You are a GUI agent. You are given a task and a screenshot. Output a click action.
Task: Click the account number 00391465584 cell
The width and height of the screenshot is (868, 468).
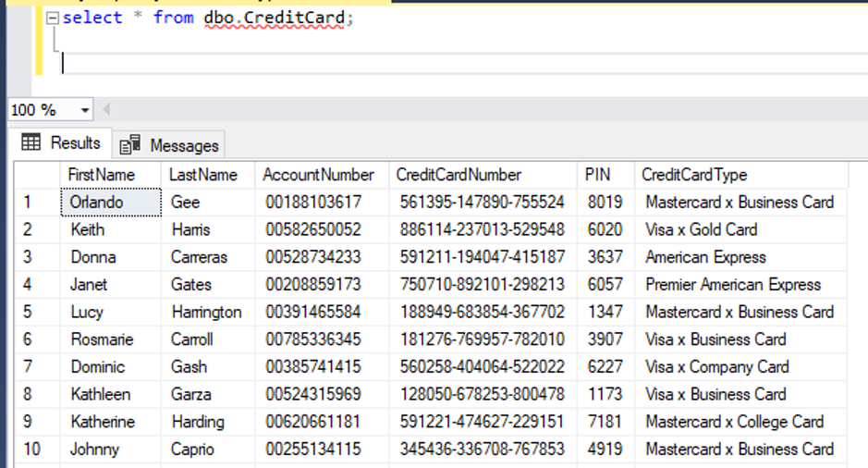click(313, 312)
